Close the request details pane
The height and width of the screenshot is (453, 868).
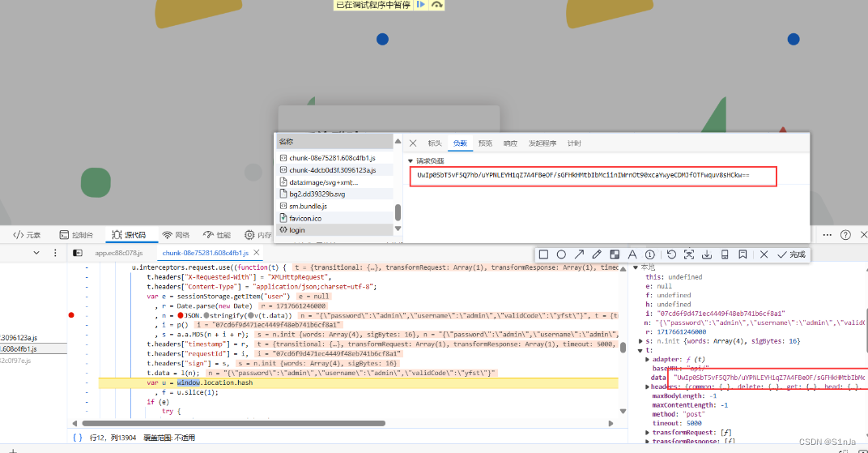click(413, 143)
